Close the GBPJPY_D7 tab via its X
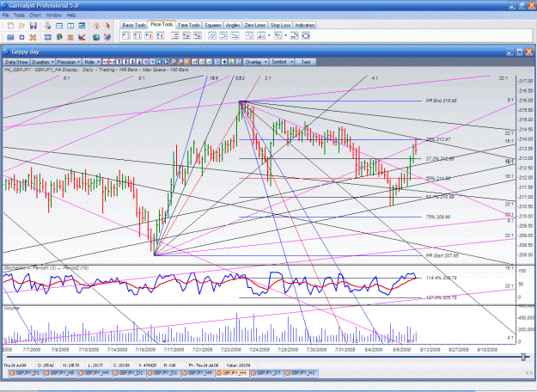Viewport: 537px width, 392px height. coord(253,373)
